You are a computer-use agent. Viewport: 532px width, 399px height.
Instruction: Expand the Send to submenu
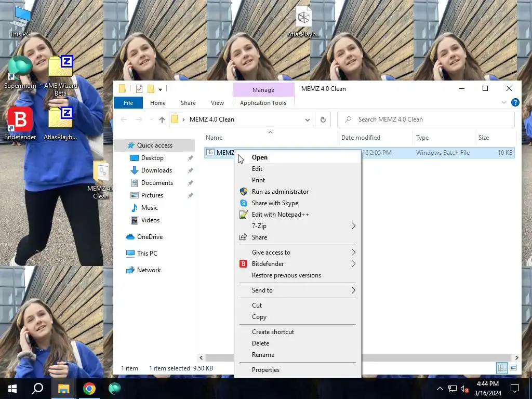tap(298, 290)
